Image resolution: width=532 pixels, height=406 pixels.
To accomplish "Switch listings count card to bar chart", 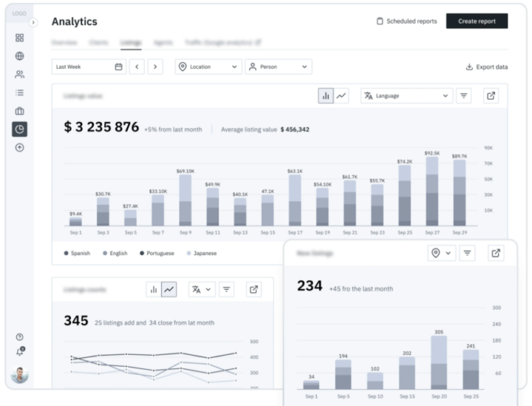I will (x=154, y=290).
